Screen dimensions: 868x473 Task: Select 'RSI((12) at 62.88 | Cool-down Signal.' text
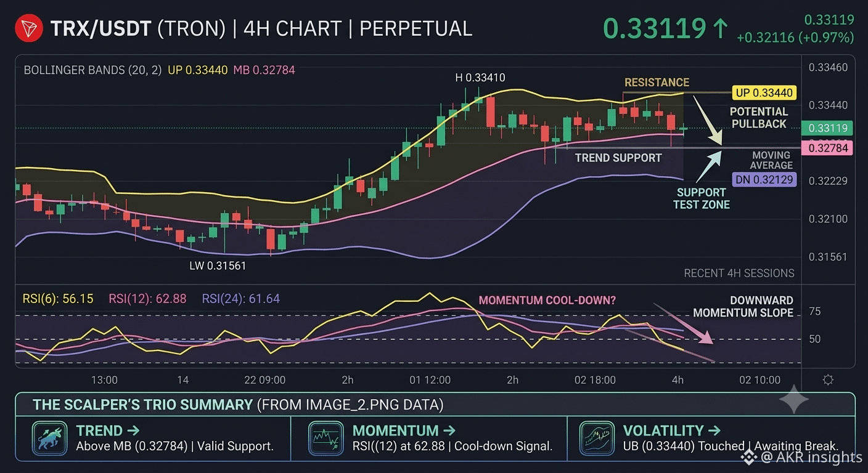click(452, 447)
